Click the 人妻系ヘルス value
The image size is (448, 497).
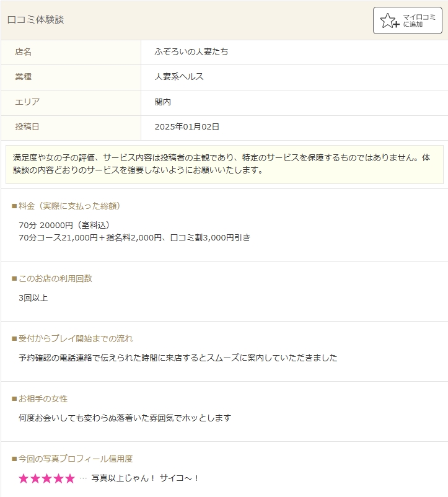179,77
